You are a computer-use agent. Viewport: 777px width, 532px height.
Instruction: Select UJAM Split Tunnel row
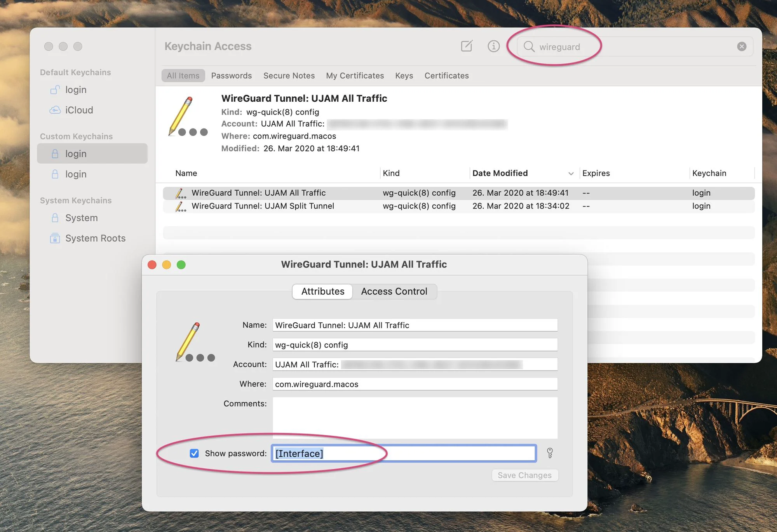tap(263, 206)
